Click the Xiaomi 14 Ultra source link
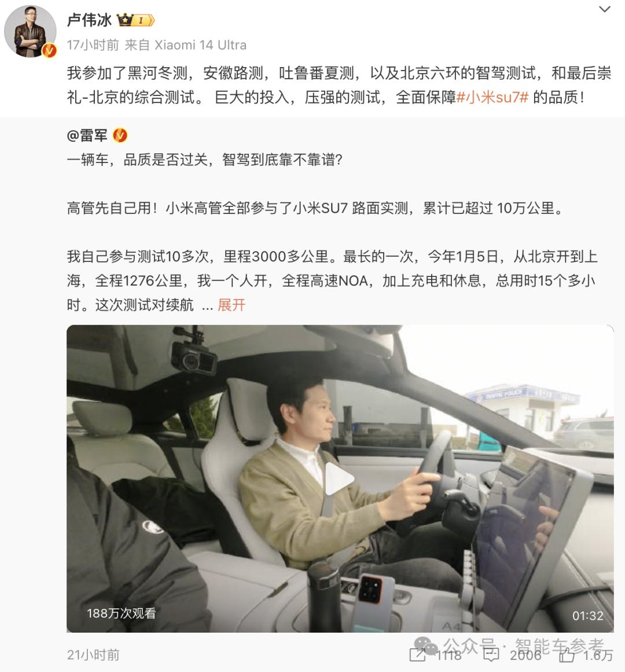This screenshot has width=625, height=672. (200, 45)
